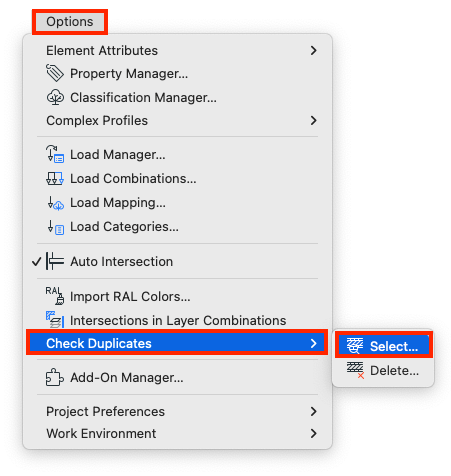
Task: Choose the Check Duplicates menu entry
Action: pyautogui.click(x=177, y=343)
